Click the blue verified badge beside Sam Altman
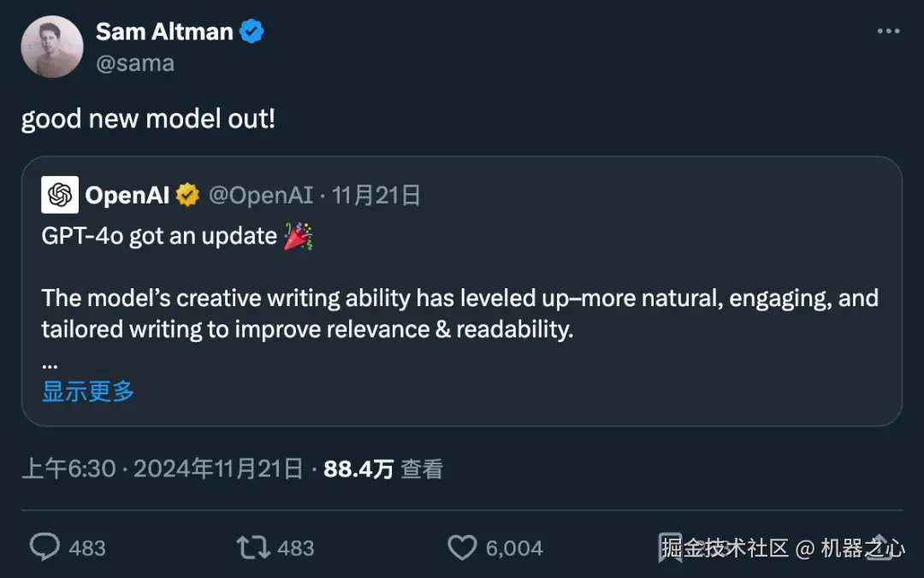The height and width of the screenshot is (578, 924). pos(252,32)
